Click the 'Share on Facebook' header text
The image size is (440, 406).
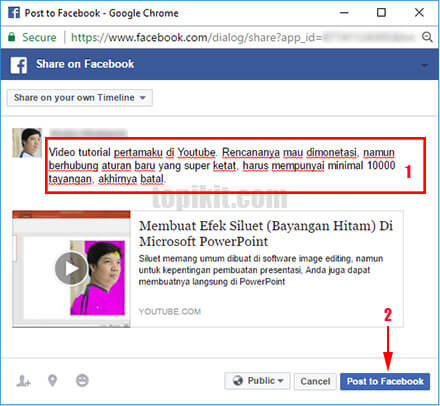[85, 64]
